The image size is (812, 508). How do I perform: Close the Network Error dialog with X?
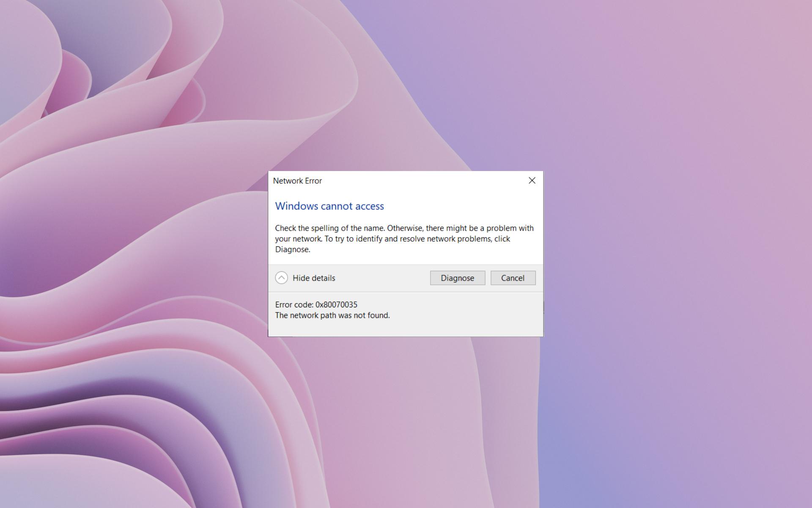[532, 181]
